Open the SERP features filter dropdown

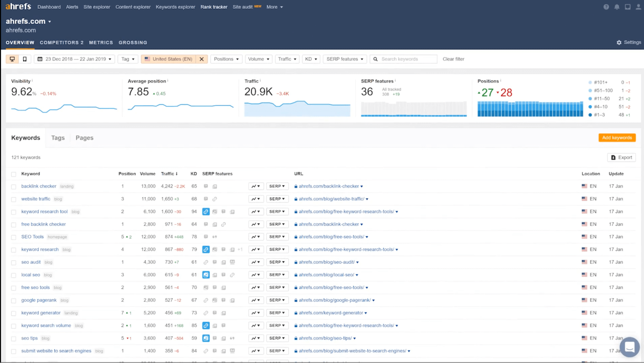pyautogui.click(x=345, y=59)
